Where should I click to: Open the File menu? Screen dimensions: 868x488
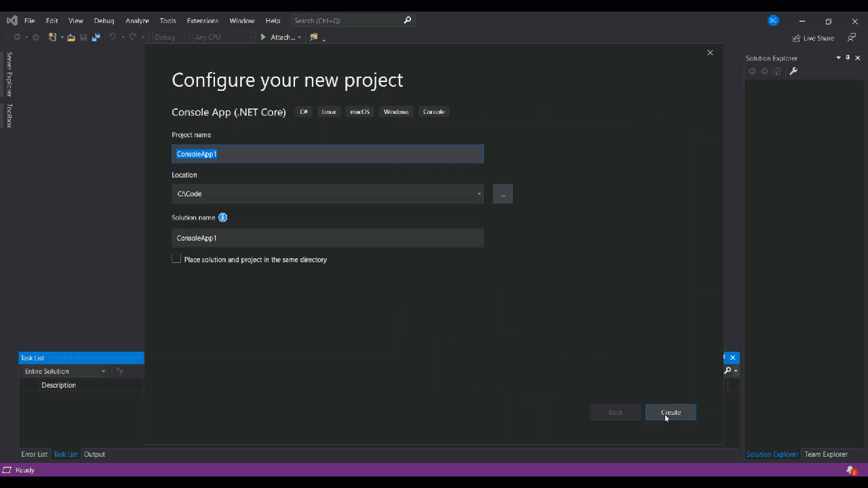pyautogui.click(x=30, y=21)
